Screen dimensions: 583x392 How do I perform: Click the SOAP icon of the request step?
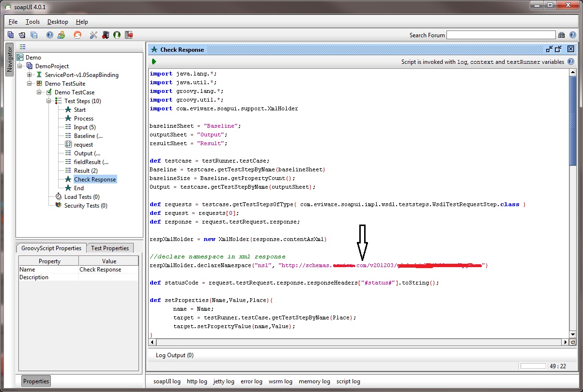click(x=68, y=145)
